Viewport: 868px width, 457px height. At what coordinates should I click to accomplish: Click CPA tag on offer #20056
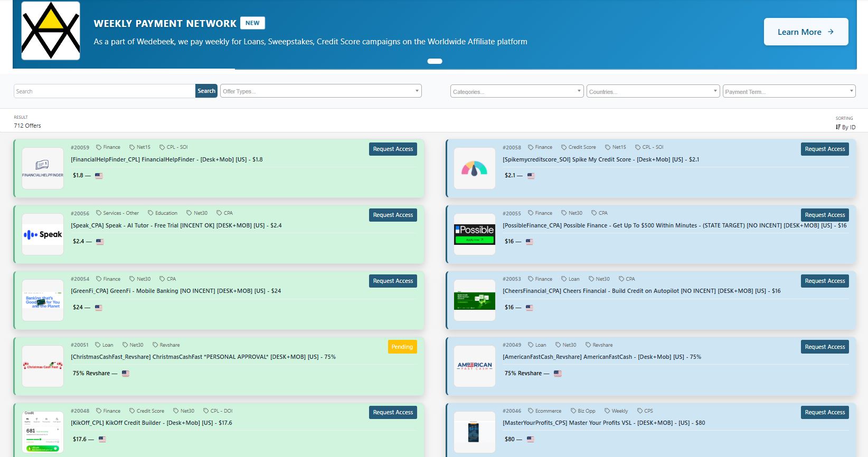click(x=225, y=213)
